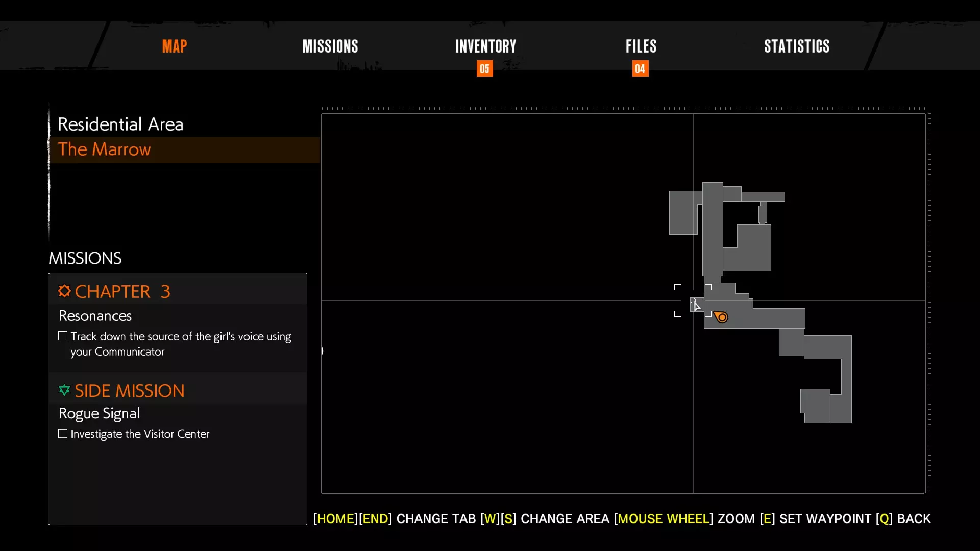
Task: Check the Track down the source objective box
Action: point(63,336)
